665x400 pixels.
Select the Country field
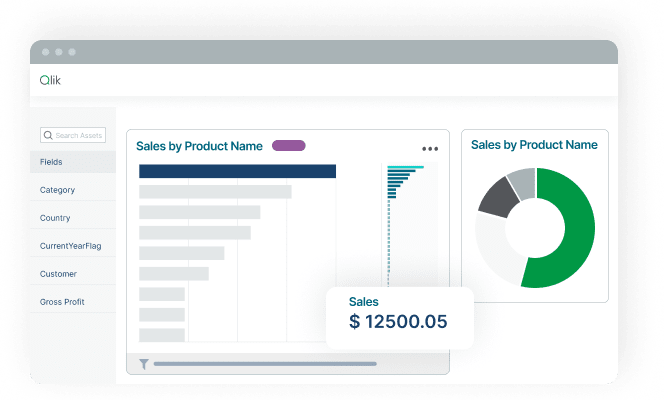click(x=73, y=218)
